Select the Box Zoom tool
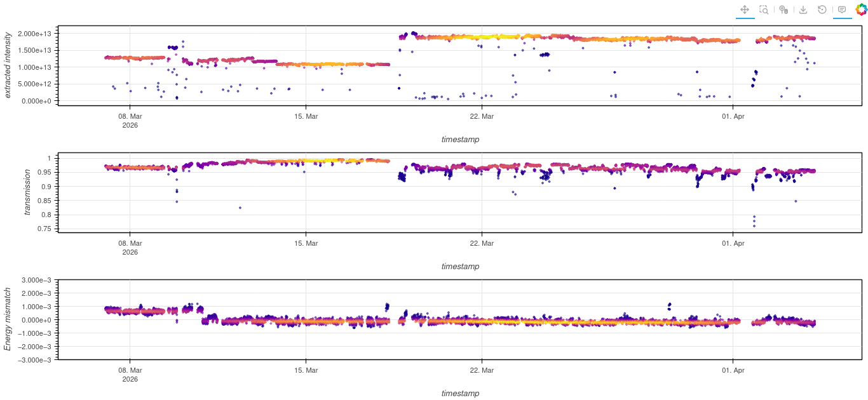This screenshot has height=400, width=868. point(764,10)
